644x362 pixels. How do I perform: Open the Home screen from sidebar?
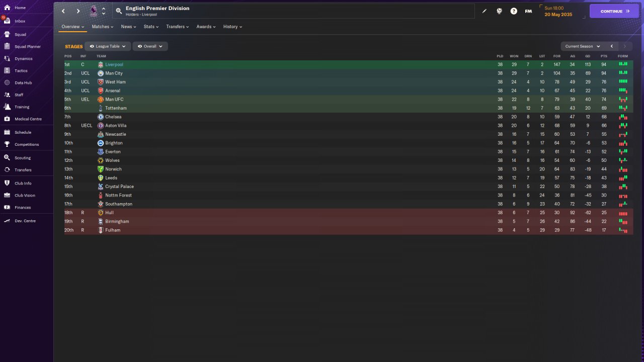20,8
